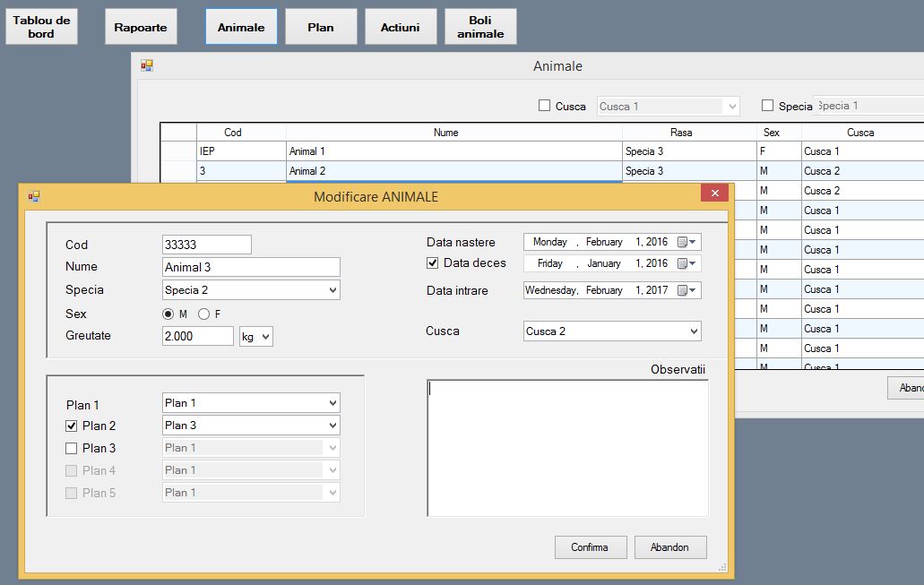Switch to Boli animale section
Screen dimensions: 924x585
coord(480,27)
